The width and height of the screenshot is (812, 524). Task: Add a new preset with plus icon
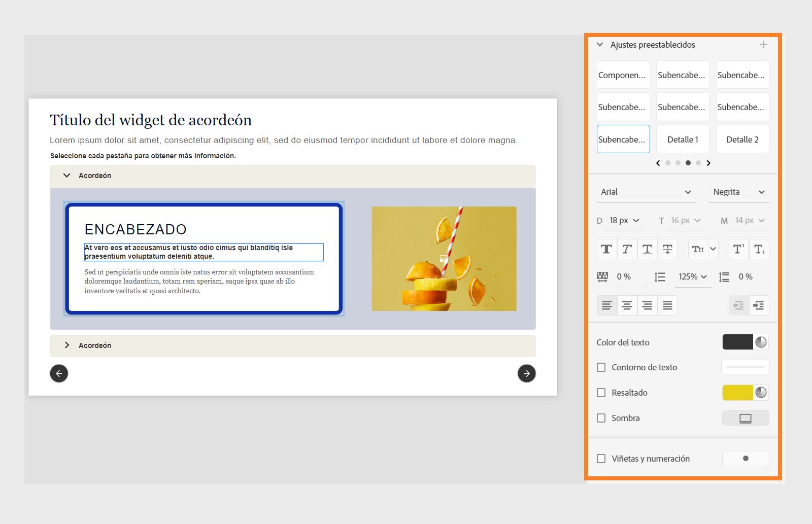(x=763, y=45)
